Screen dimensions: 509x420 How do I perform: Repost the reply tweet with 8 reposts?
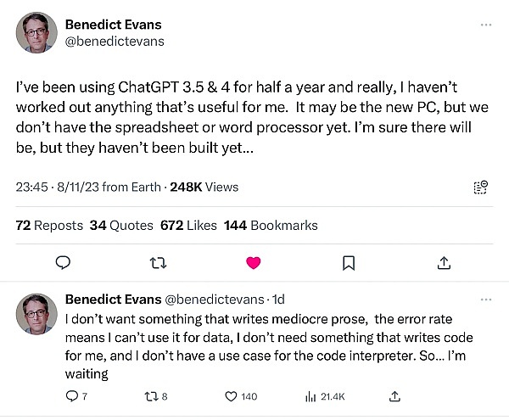point(156,396)
